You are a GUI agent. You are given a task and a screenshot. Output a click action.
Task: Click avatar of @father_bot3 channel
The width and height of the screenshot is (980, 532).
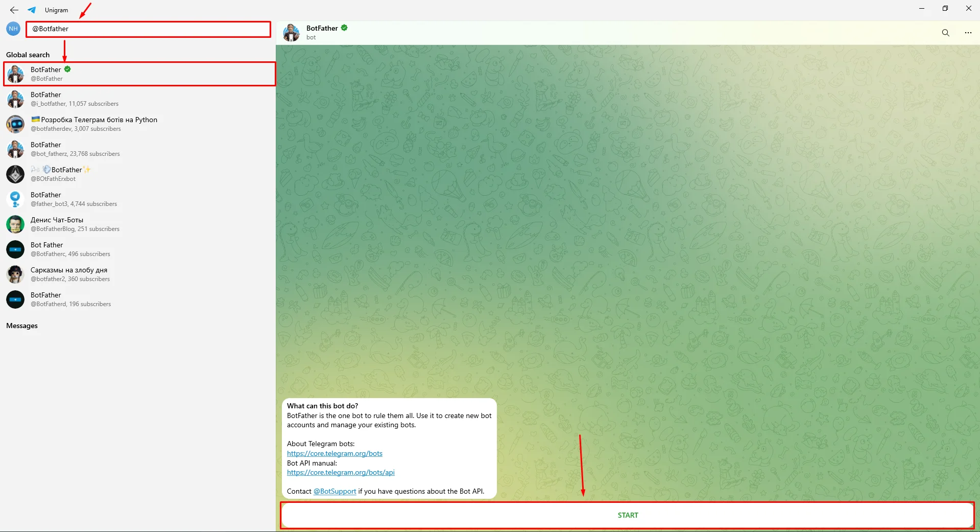(15, 199)
